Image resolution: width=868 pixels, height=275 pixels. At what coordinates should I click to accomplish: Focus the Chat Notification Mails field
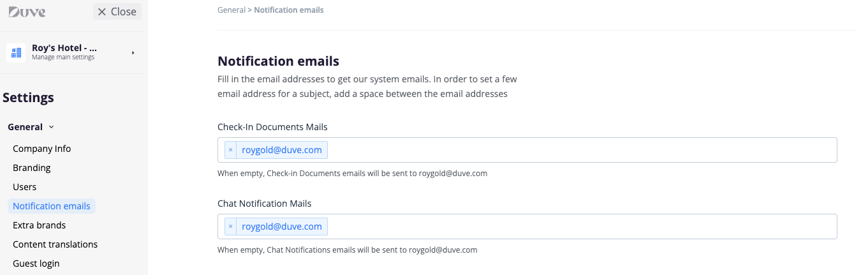tap(574, 227)
